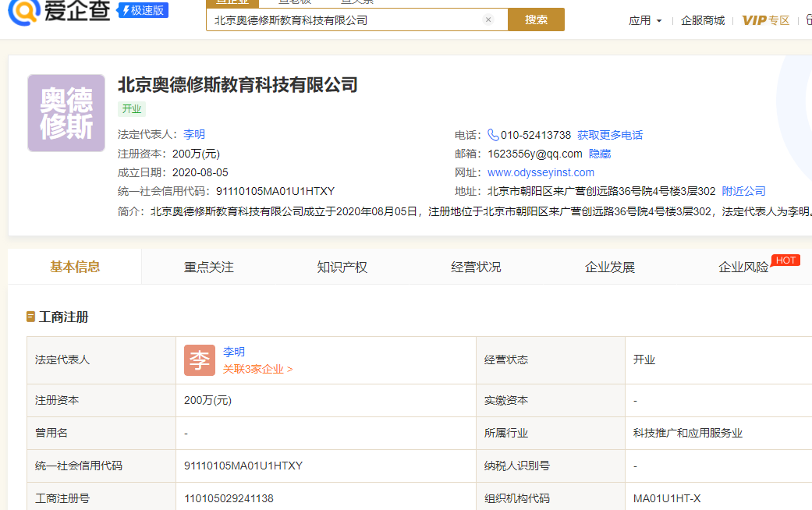Click the address 北京市朝阳区来广营创远路36号院
Viewport: 812px width, 510px height.
click(601, 191)
